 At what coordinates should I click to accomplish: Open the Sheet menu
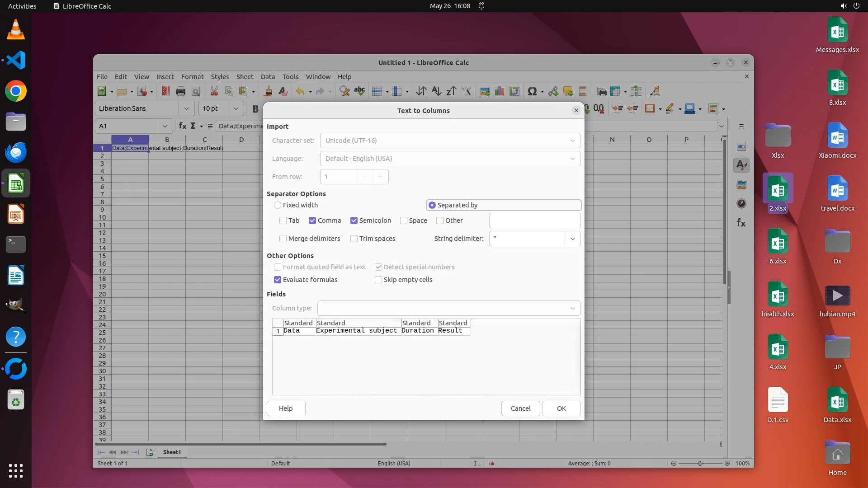coord(245,77)
